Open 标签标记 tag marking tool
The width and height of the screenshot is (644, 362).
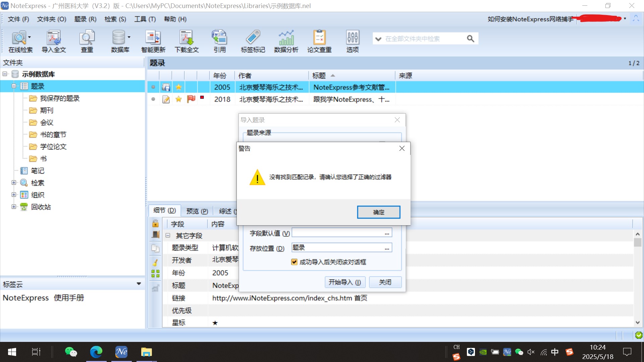253,41
